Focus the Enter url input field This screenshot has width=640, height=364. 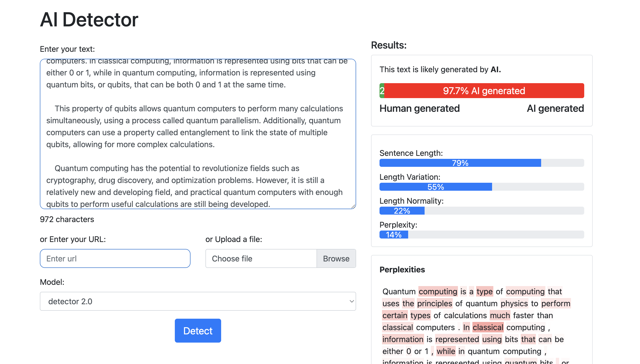pos(115,258)
